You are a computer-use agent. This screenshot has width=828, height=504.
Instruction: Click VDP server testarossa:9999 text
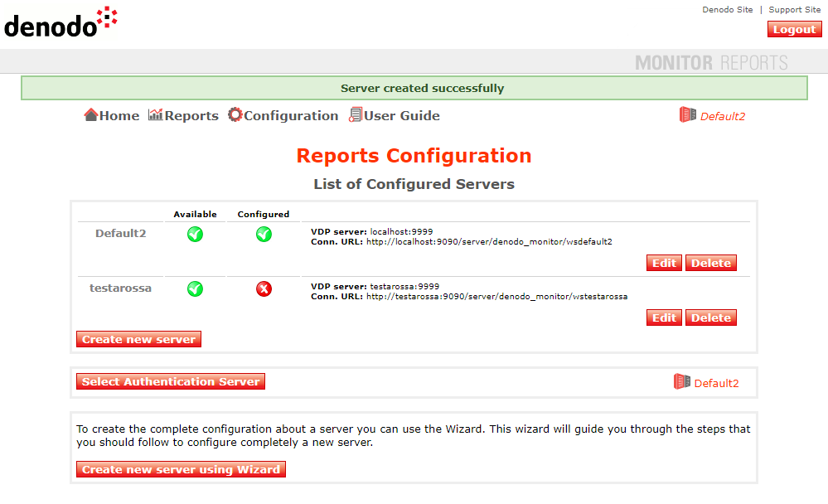tap(375, 286)
